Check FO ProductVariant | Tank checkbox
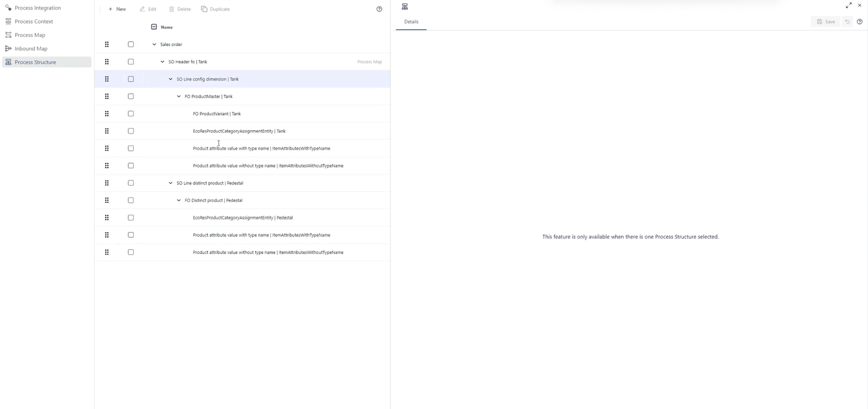The width and height of the screenshot is (868, 409). (x=131, y=114)
